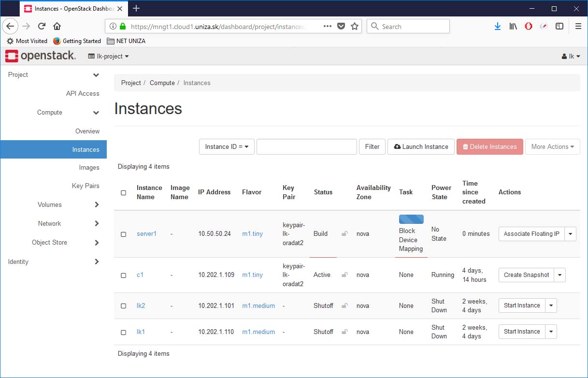
Task: Click the OpenStack logo
Action: pos(41,56)
